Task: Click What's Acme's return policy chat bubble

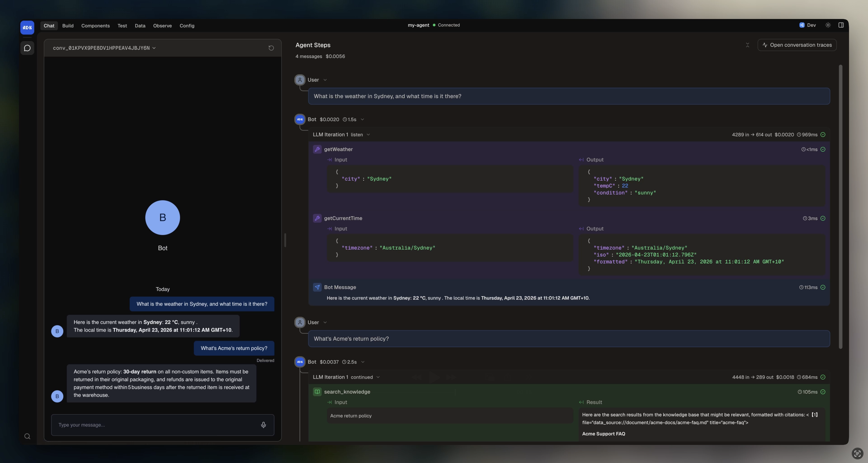Action: [x=234, y=348]
